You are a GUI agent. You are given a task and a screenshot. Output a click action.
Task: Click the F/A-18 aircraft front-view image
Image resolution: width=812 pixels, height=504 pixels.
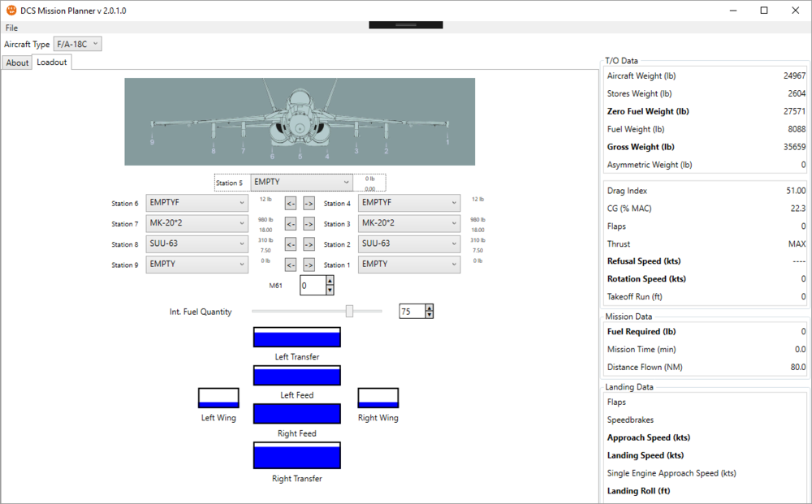(x=300, y=122)
